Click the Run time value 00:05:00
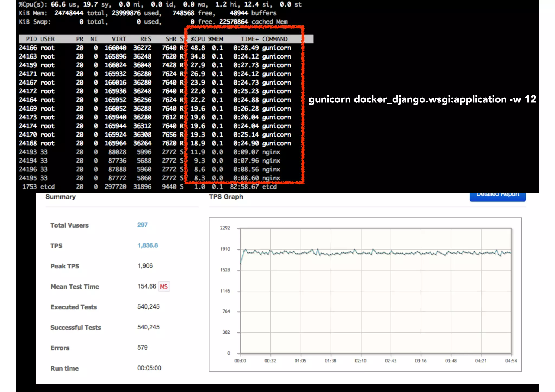This screenshot has height=392, width=555. click(149, 368)
